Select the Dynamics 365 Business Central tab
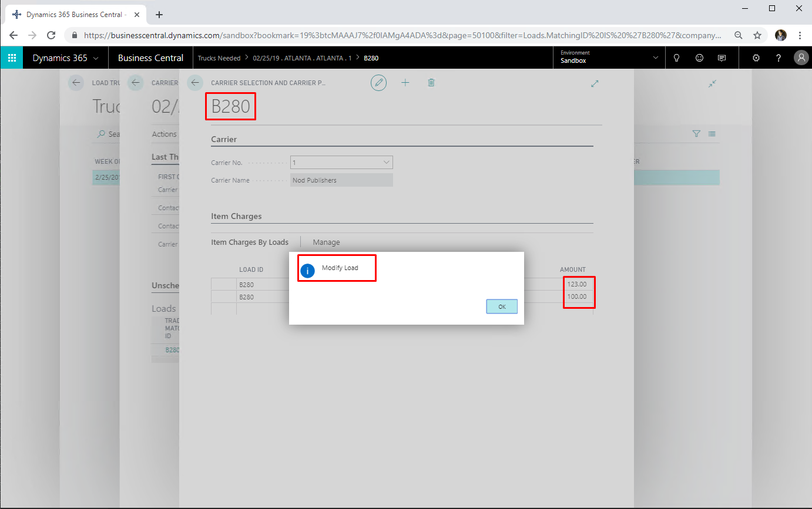The height and width of the screenshot is (509, 812). (x=75, y=15)
